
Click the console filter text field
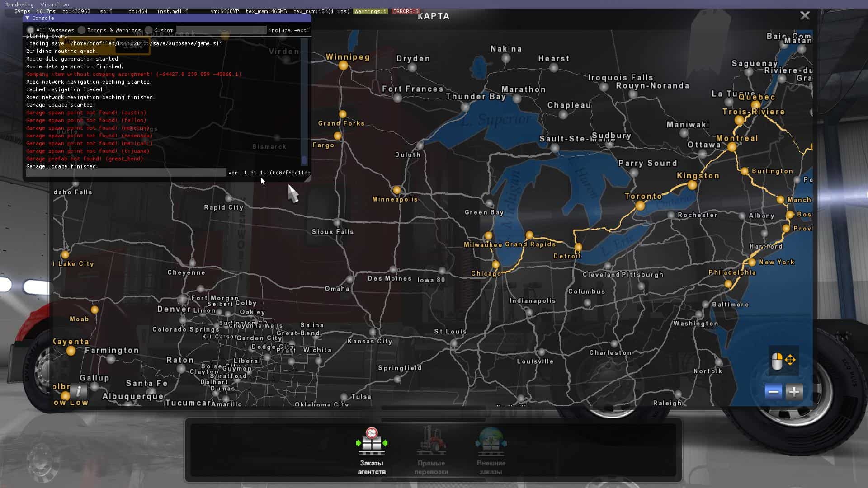pyautogui.click(x=221, y=30)
